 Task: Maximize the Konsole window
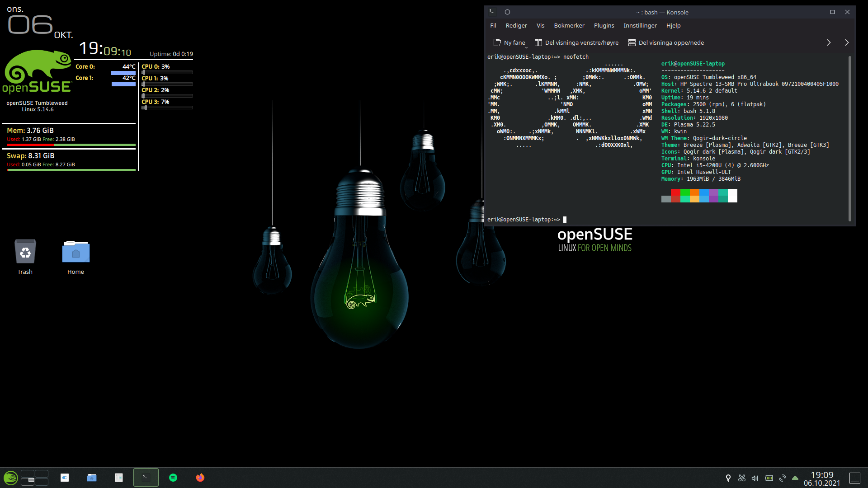(x=832, y=12)
